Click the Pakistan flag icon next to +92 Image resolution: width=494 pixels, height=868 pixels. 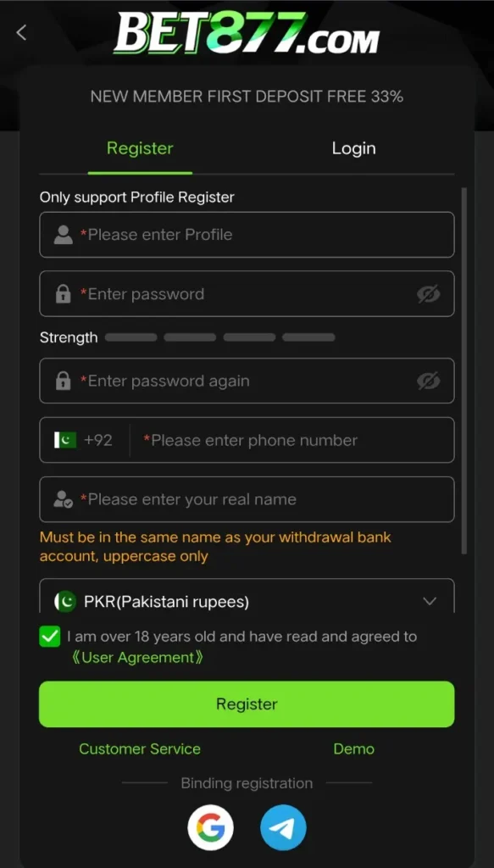click(x=68, y=440)
